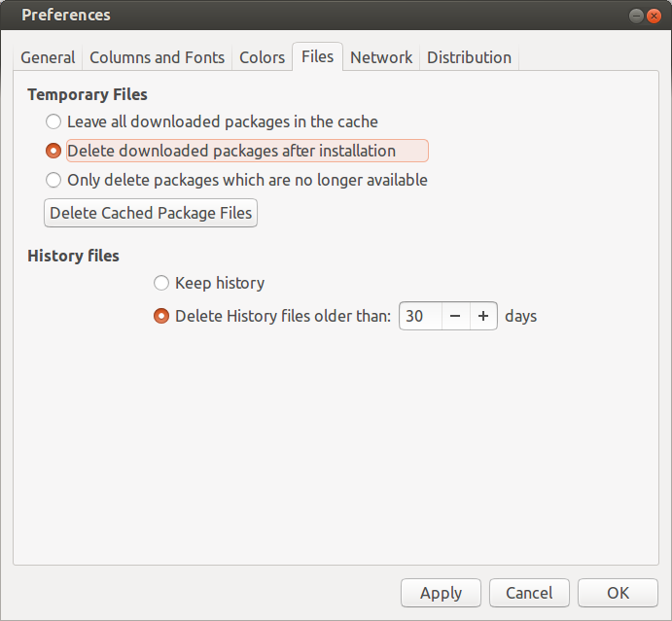The height and width of the screenshot is (621, 672).
Task: Cancel the Preferences dialog
Action: point(529,593)
